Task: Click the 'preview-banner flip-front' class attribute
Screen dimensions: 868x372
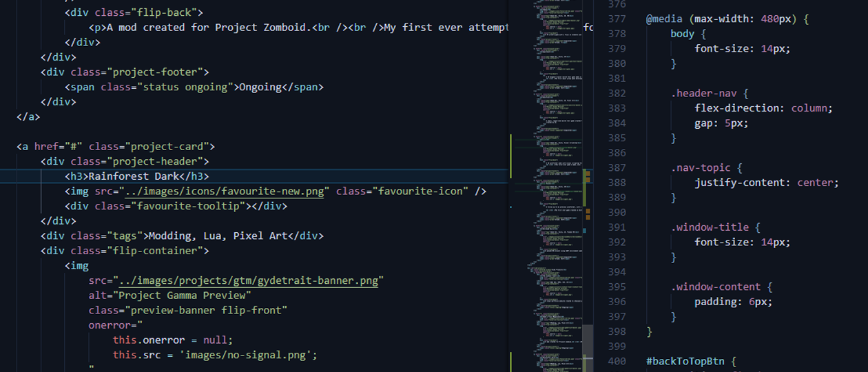Action: point(187,310)
